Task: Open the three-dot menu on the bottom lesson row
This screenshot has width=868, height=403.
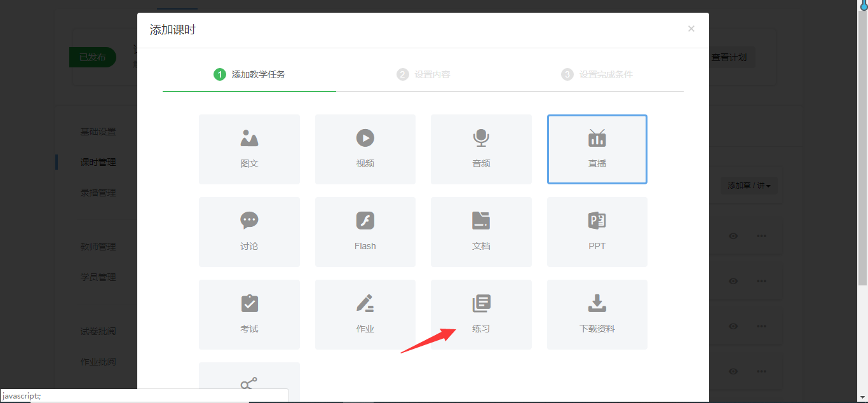Action: pyautogui.click(x=761, y=371)
